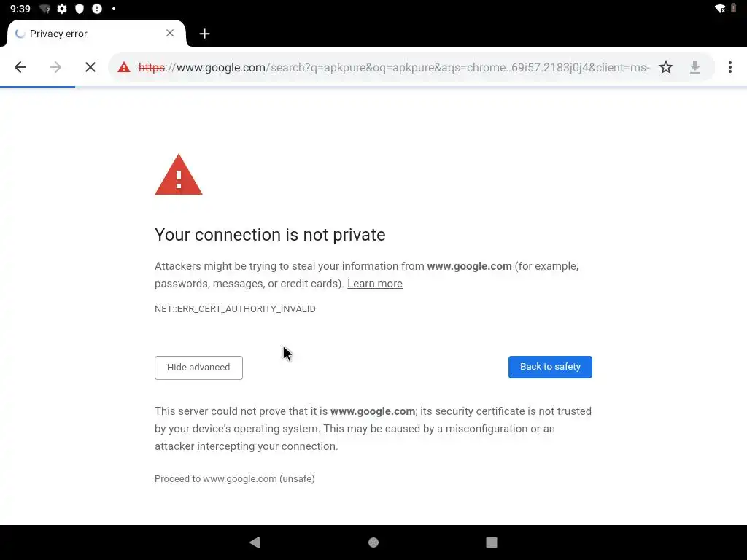Click the forward navigation arrow
747x560 pixels.
[x=55, y=67]
